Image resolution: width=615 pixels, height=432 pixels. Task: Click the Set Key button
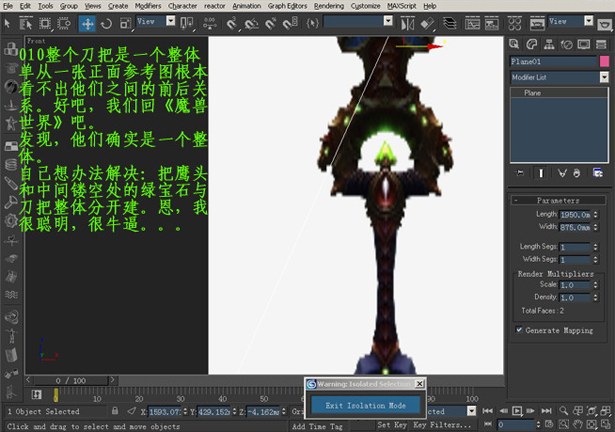pyautogui.click(x=392, y=425)
